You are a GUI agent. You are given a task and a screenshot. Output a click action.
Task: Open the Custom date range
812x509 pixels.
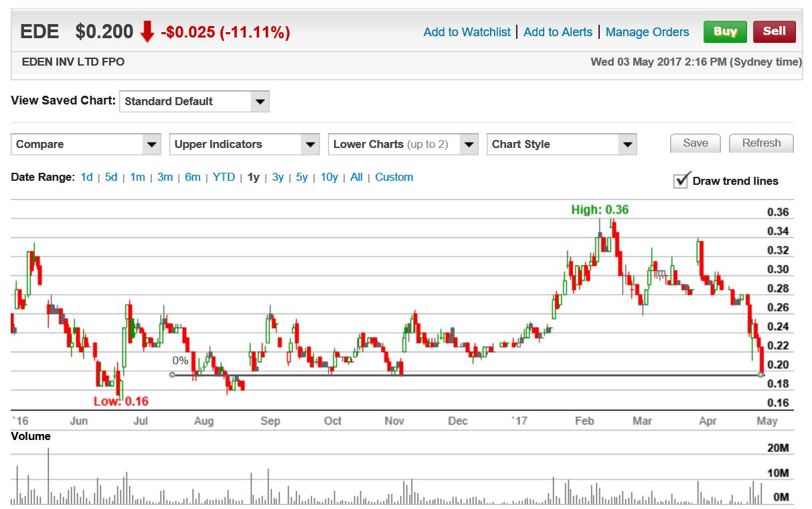[x=394, y=177]
